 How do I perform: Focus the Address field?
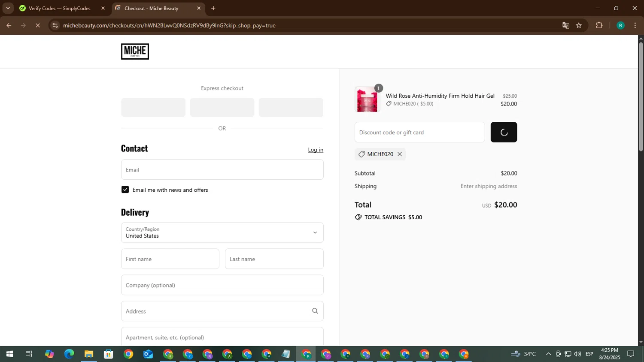pos(222,311)
